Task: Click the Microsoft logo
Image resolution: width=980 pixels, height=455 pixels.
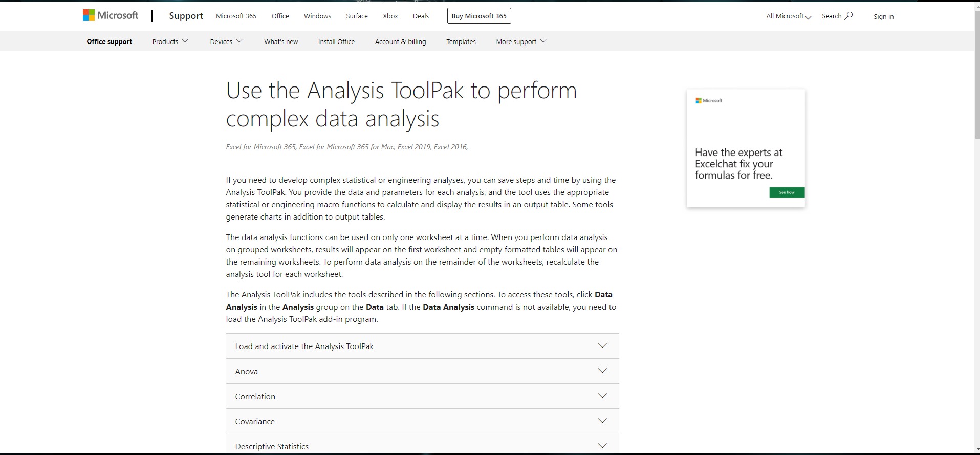Action: pos(111,16)
